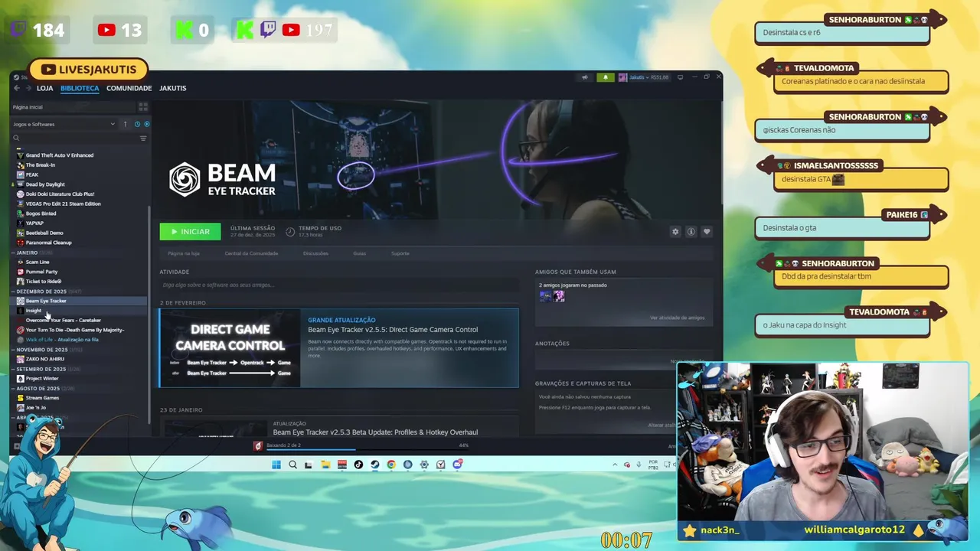Click the activity comment input field
The width and height of the screenshot is (980, 551).
(339, 285)
